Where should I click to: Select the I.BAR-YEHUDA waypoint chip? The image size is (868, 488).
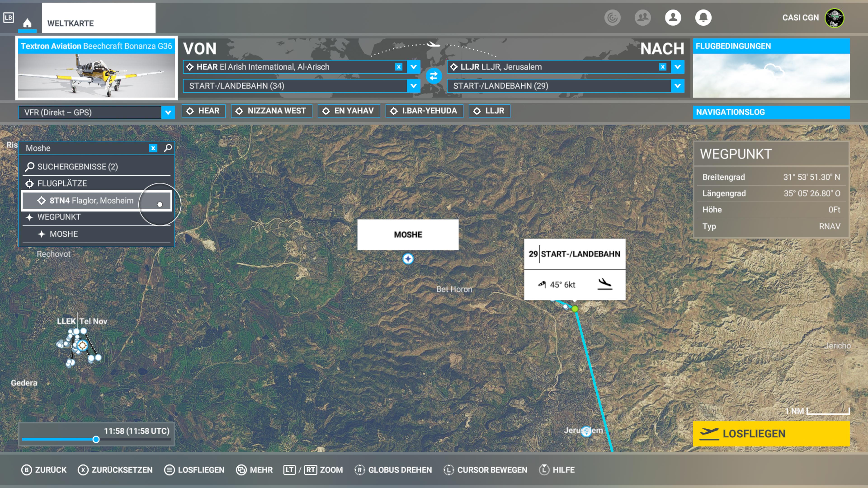[424, 111]
